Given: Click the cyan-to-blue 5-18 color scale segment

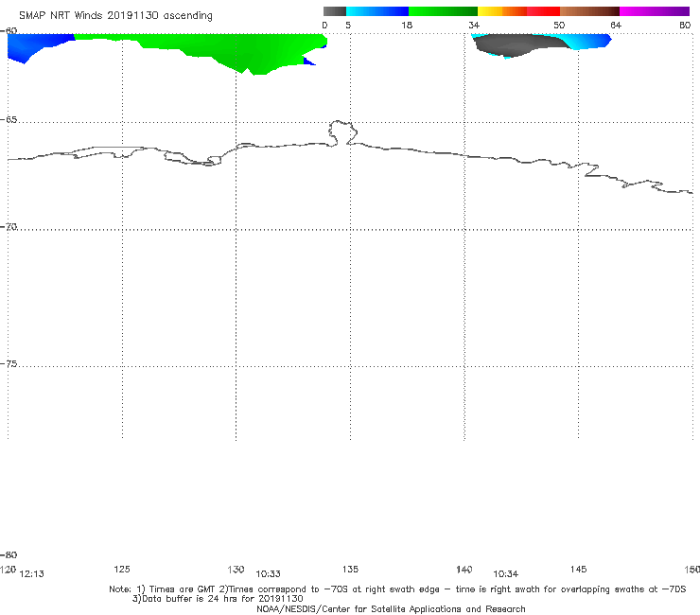Looking at the screenshot, I should pos(377,11).
